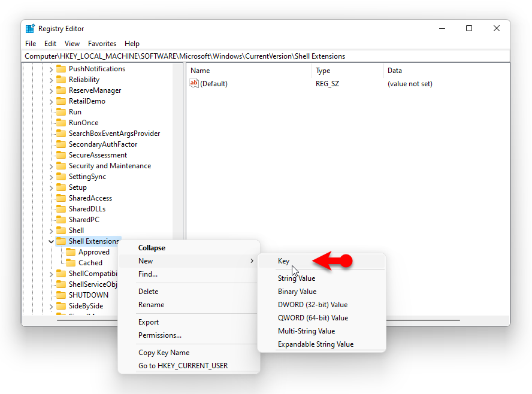Click the registry path address bar
This screenshot has height=394, width=532.
[x=265, y=56]
